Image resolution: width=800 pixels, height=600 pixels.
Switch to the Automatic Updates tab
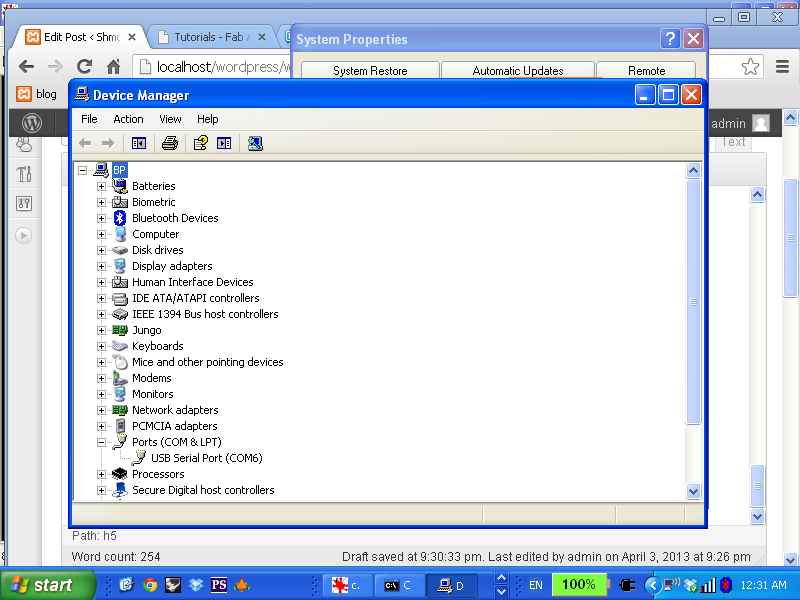518,70
